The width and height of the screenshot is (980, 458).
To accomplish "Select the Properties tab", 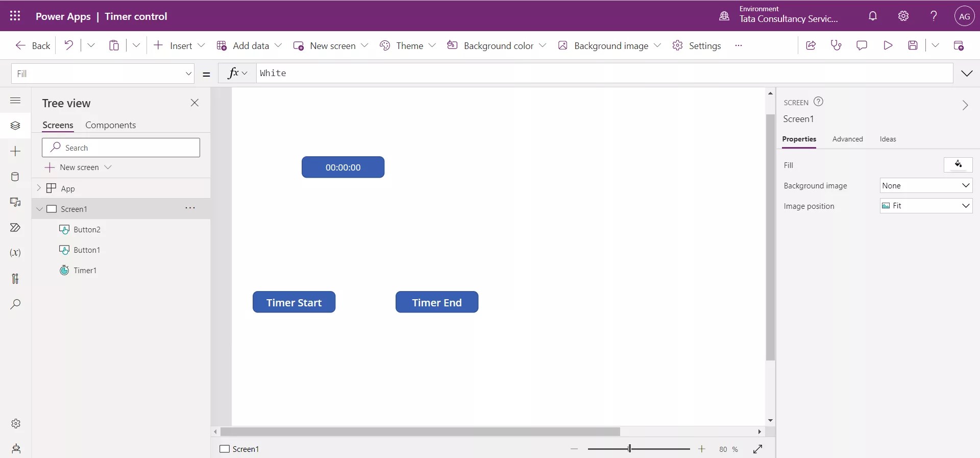I will 799,139.
